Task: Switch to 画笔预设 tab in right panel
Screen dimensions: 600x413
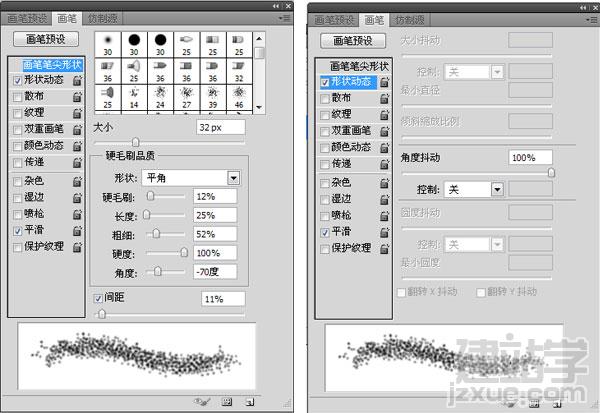Action: pyautogui.click(x=334, y=20)
